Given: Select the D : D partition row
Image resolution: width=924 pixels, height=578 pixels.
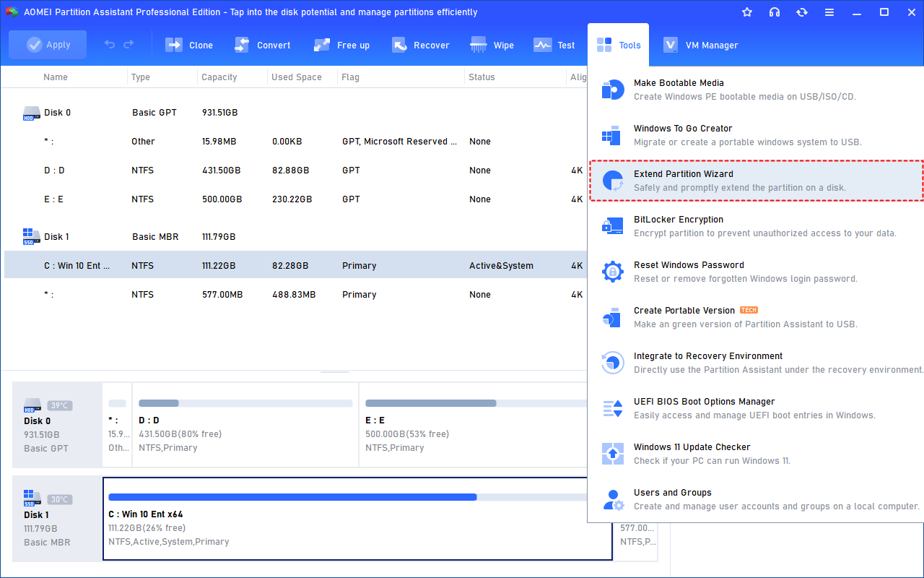Looking at the screenshot, I should tap(294, 171).
